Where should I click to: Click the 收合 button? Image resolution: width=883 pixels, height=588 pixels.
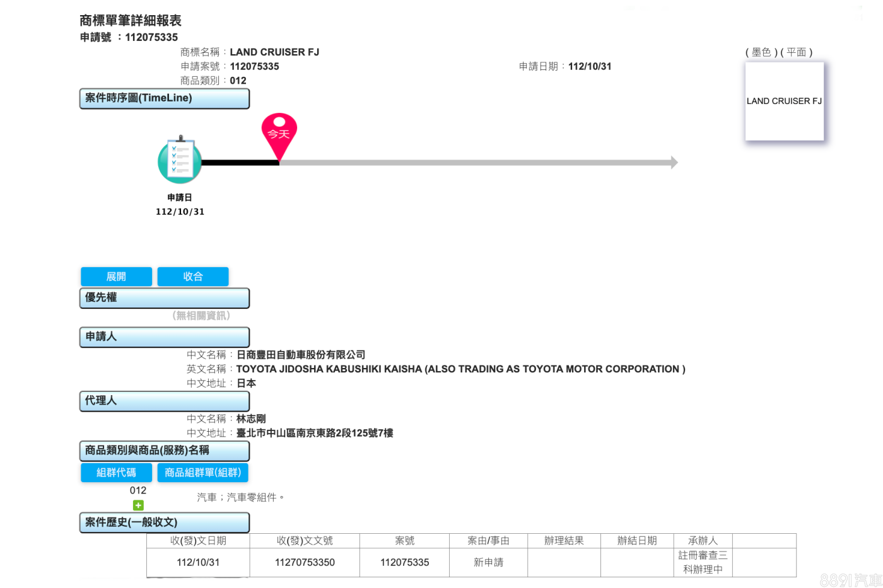click(193, 277)
